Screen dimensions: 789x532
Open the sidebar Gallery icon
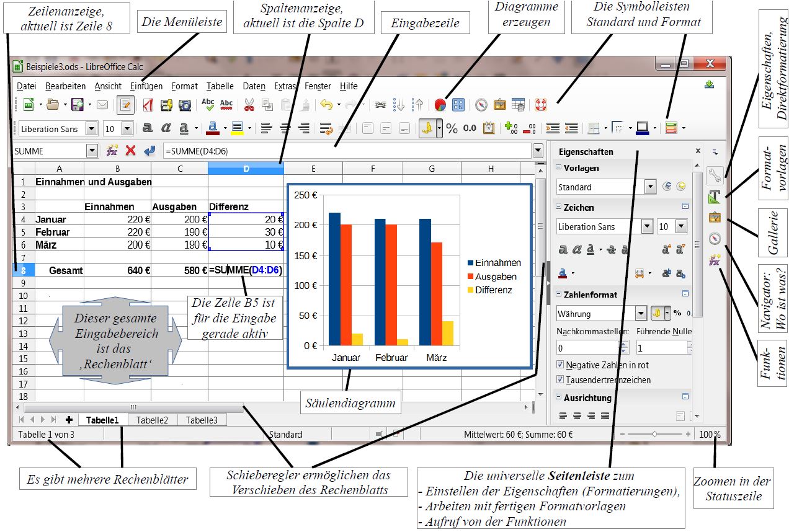[715, 218]
